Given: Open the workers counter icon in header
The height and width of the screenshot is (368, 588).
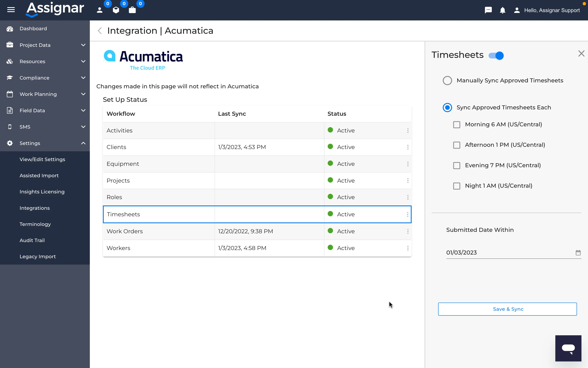Looking at the screenshot, I should pyautogui.click(x=100, y=10).
